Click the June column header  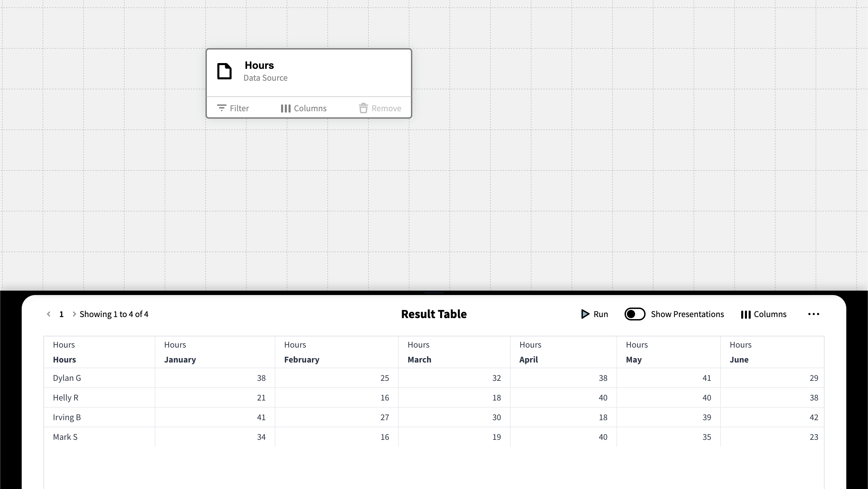click(739, 359)
